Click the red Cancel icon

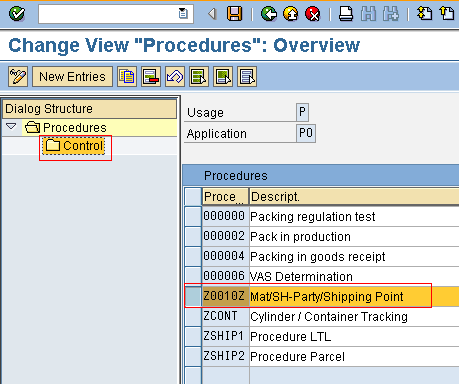coord(313,14)
